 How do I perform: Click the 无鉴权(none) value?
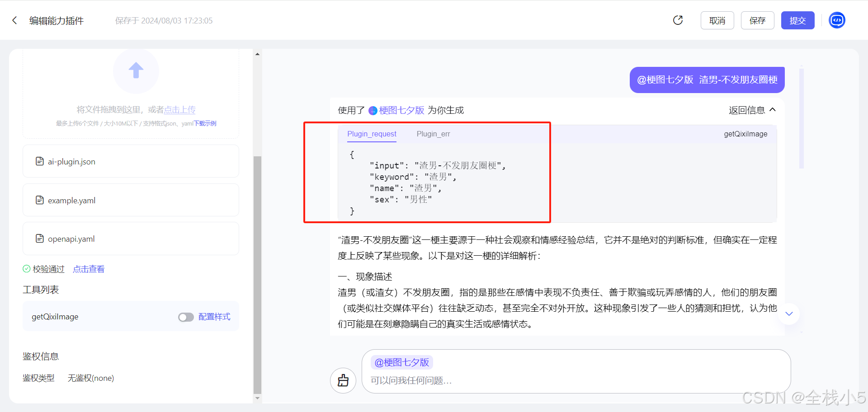91,378
